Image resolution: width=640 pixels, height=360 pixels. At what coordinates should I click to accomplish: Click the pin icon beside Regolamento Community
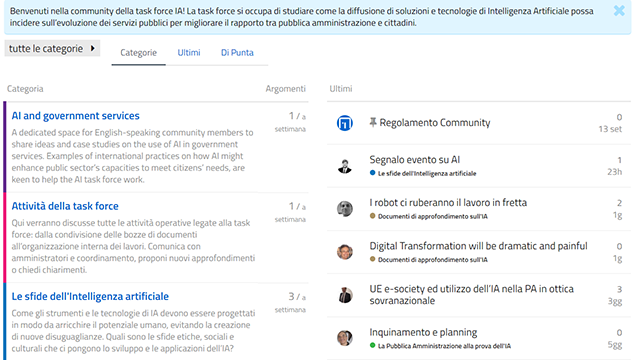[373, 122]
